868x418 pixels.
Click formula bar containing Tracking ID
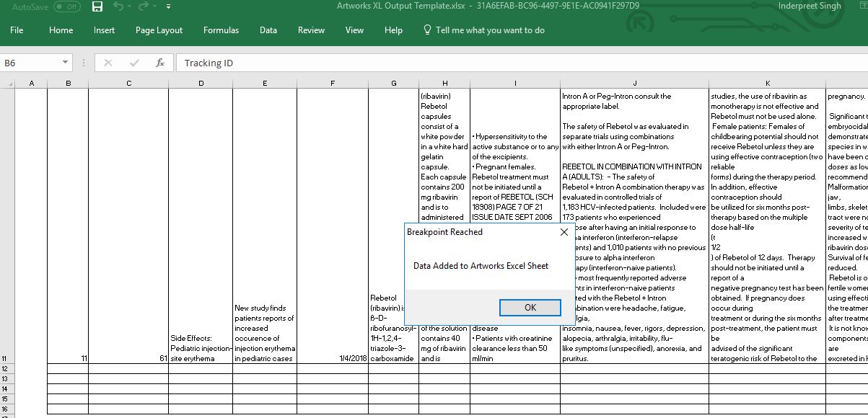coord(521,63)
